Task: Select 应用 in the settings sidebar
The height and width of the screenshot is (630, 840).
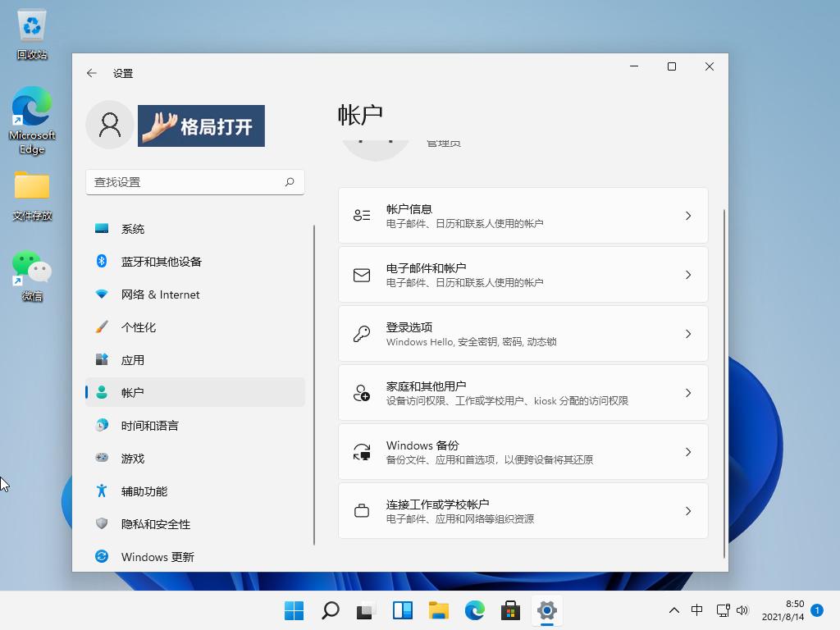Action: [x=133, y=359]
